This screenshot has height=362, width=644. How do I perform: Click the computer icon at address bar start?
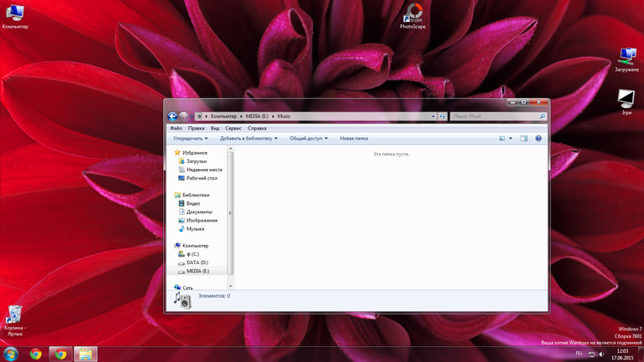[x=199, y=116]
